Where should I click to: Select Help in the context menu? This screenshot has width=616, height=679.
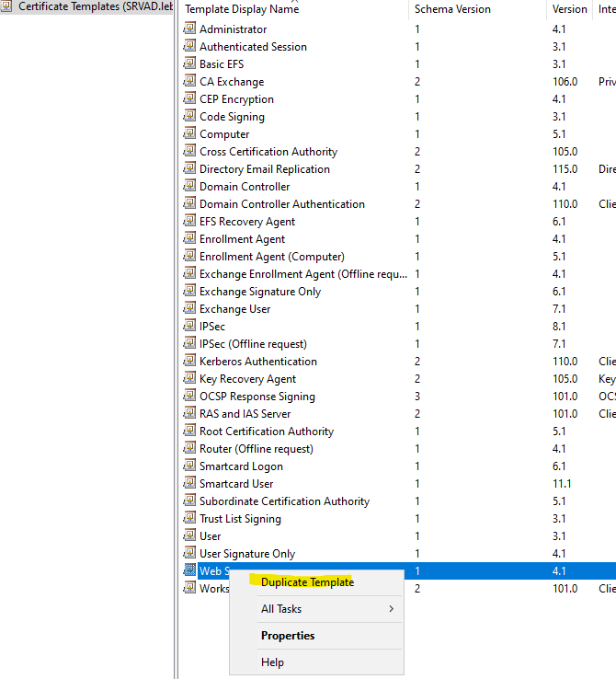(272, 662)
